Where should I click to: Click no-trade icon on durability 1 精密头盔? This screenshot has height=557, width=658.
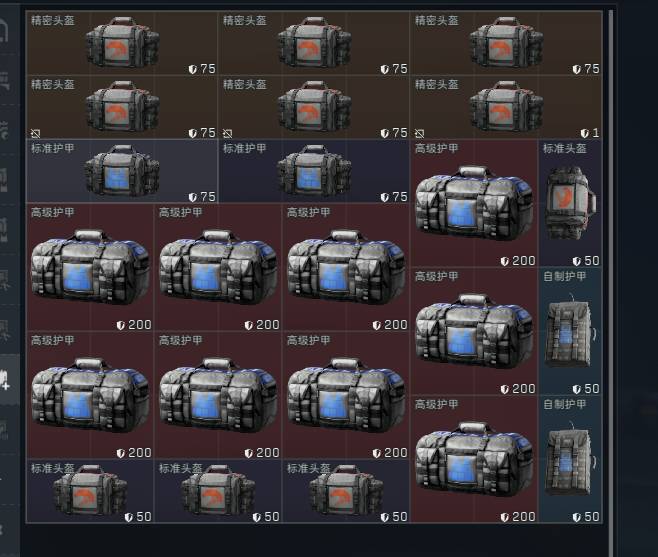click(419, 133)
